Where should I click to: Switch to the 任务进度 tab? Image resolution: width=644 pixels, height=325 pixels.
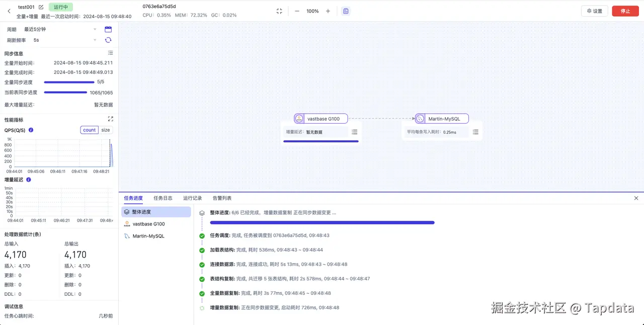[x=133, y=198]
